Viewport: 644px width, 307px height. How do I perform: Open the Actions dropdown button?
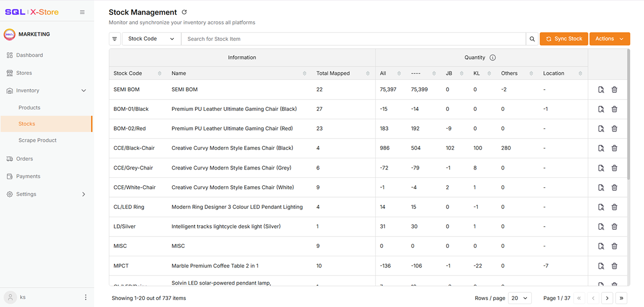coord(610,39)
